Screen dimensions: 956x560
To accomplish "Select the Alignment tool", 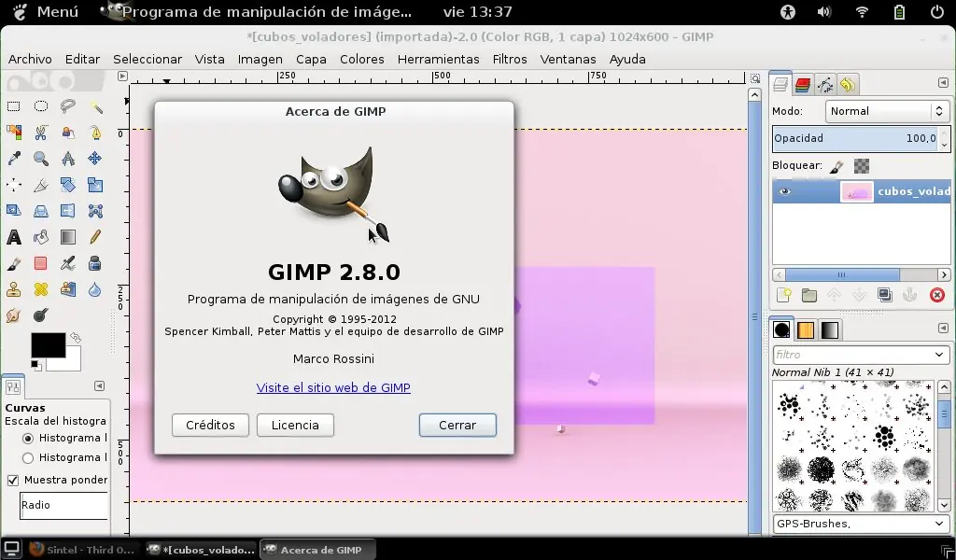I will coord(13,185).
